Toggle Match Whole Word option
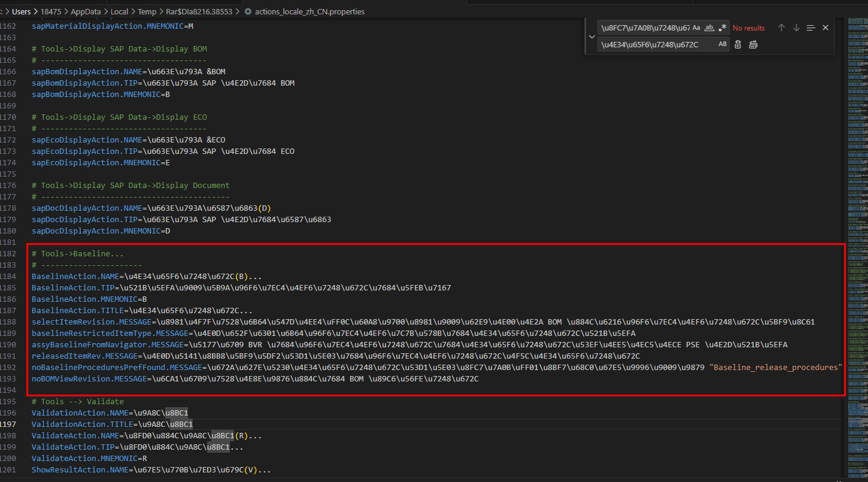The width and height of the screenshot is (868, 482). (x=709, y=28)
